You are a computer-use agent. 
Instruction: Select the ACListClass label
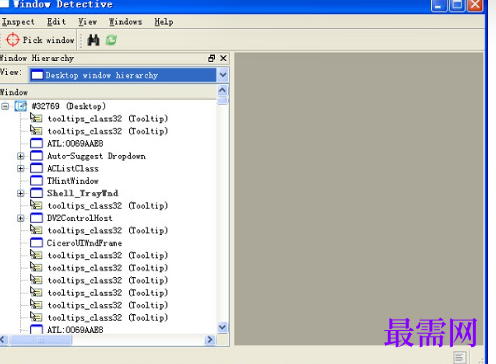(x=73, y=168)
